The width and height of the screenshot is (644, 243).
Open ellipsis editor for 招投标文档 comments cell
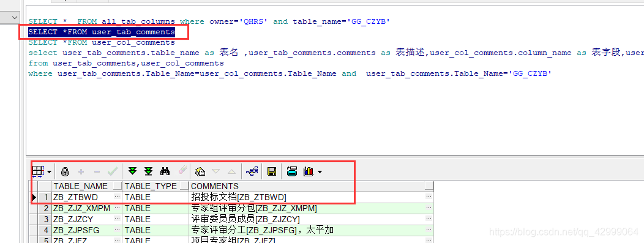click(x=429, y=197)
